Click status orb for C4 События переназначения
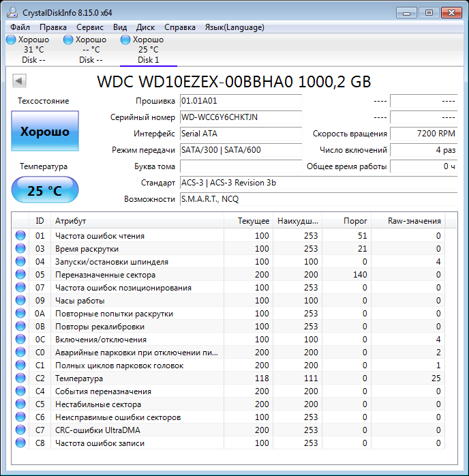This screenshot has width=469, height=476. pos(20,391)
